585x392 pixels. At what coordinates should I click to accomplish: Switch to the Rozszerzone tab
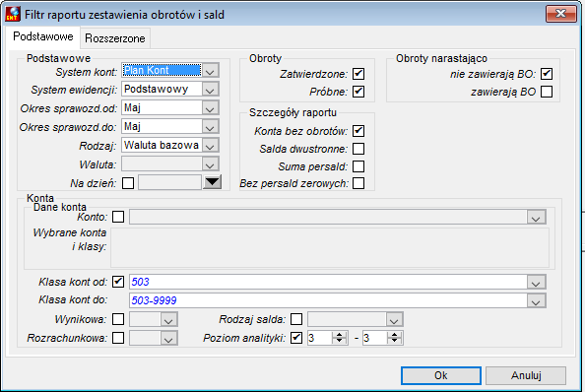point(115,38)
